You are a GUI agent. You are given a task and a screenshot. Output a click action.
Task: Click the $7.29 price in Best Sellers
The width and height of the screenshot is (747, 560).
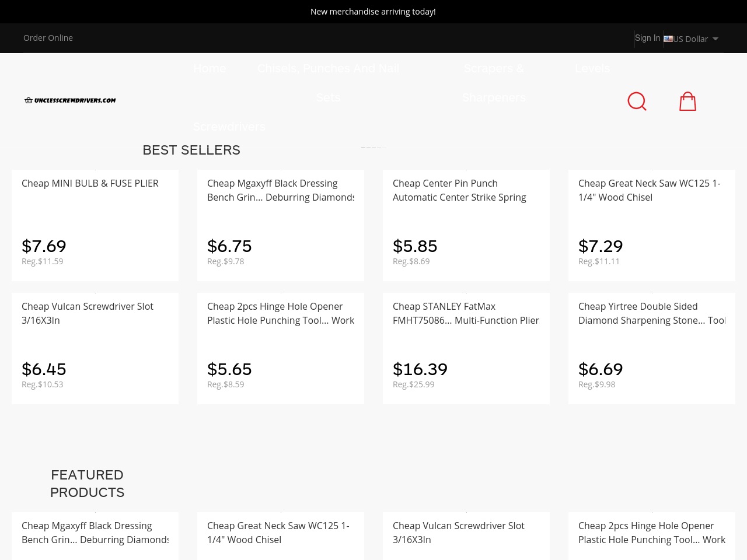coord(601,246)
